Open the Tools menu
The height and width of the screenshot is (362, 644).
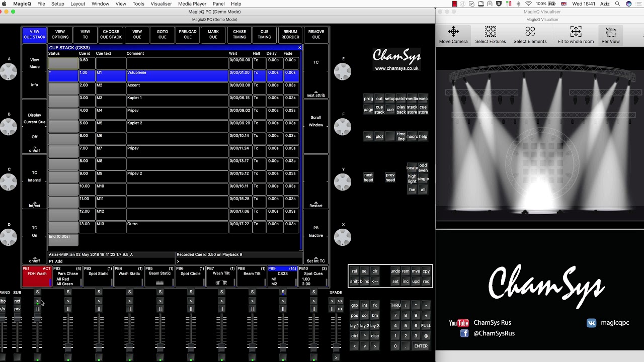138,4
